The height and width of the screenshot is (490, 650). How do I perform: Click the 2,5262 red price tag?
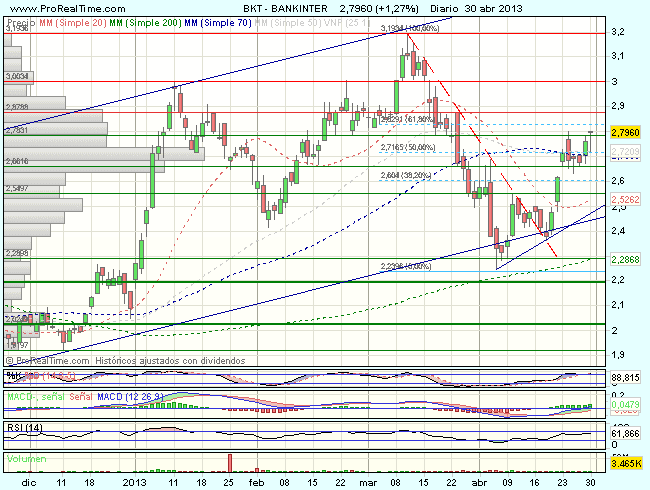(x=625, y=199)
